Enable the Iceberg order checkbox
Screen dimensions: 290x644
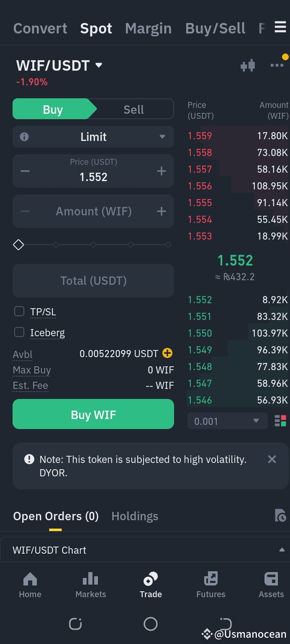coord(19,332)
